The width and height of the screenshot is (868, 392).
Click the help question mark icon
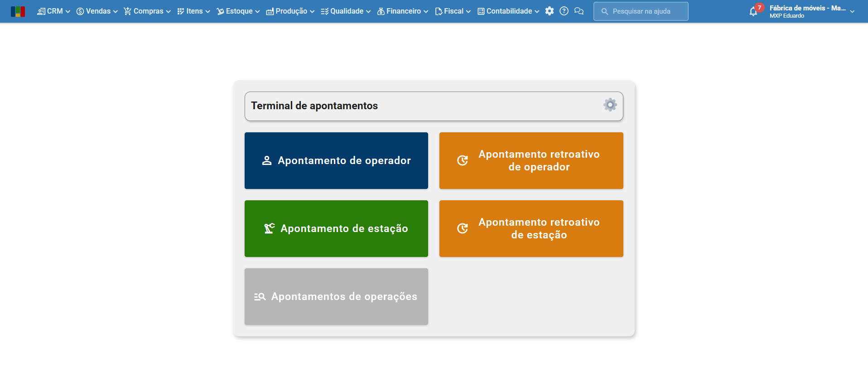click(564, 11)
